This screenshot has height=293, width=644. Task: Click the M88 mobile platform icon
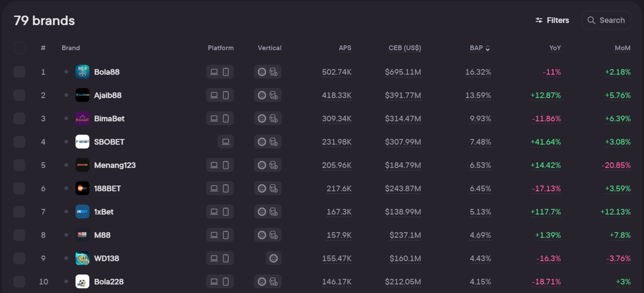coord(225,235)
